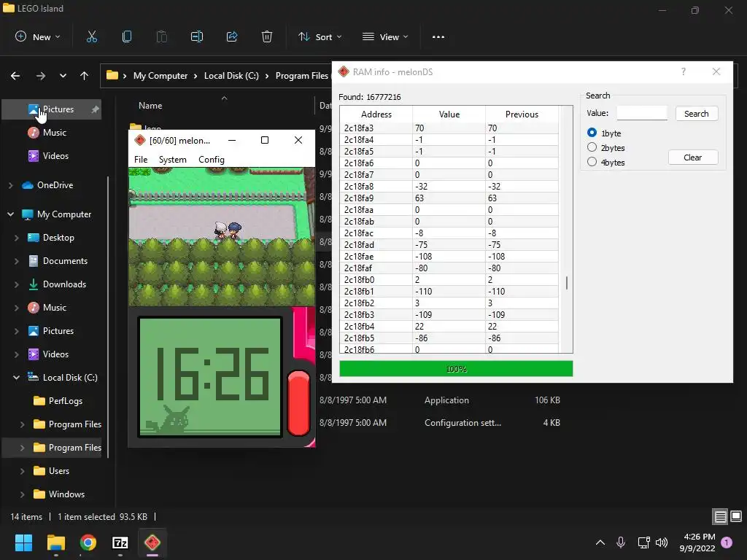Open the Sort dropdown
Image resolution: width=747 pixels, height=560 pixels.
click(x=320, y=36)
